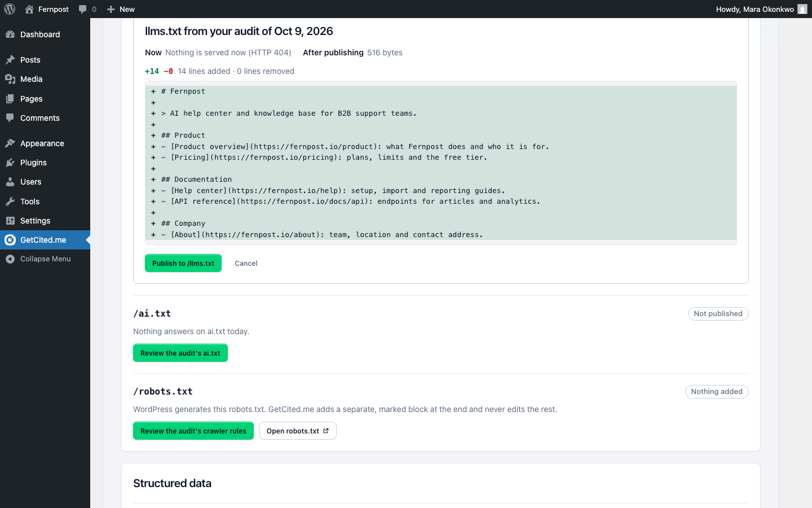Screen dimensions: 812x508
Task: Select the GetCited.me menu item
Action: coord(45,240)
